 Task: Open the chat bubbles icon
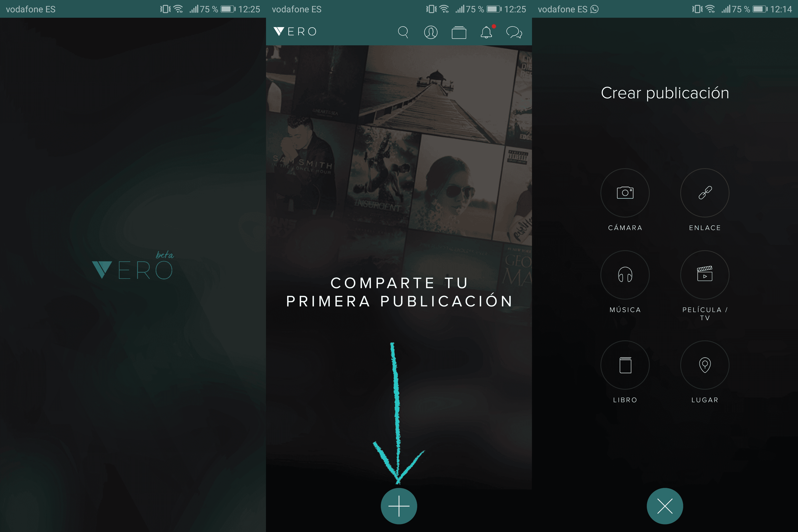pos(514,33)
